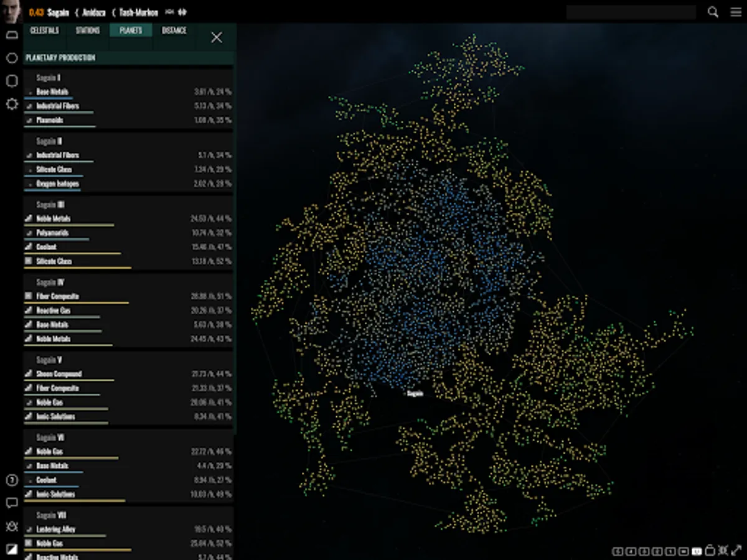Click the icon left of the expand arrow
Screen dimensions: 747x560
click(x=723, y=551)
